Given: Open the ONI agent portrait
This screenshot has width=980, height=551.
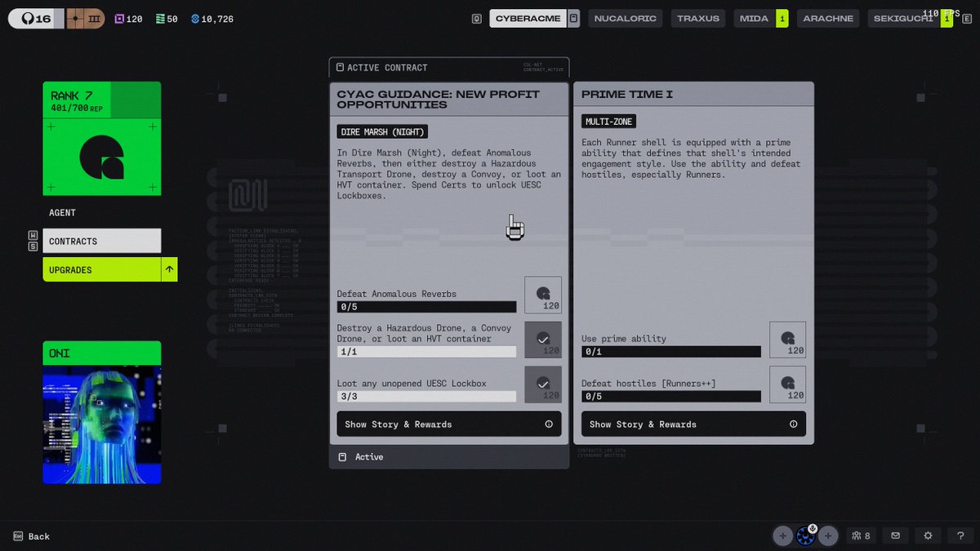Looking at the screenshot, I should (102, 424).
